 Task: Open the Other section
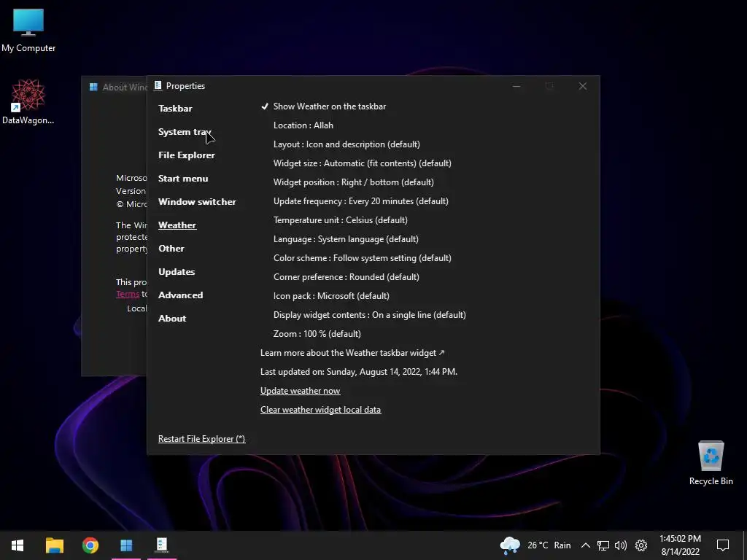(171, 249)
